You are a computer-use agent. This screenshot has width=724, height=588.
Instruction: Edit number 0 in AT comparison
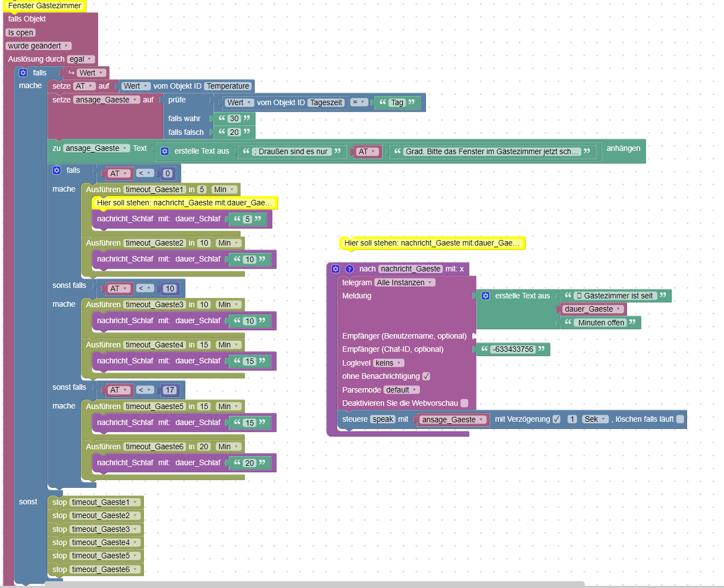tap(168, 173)
